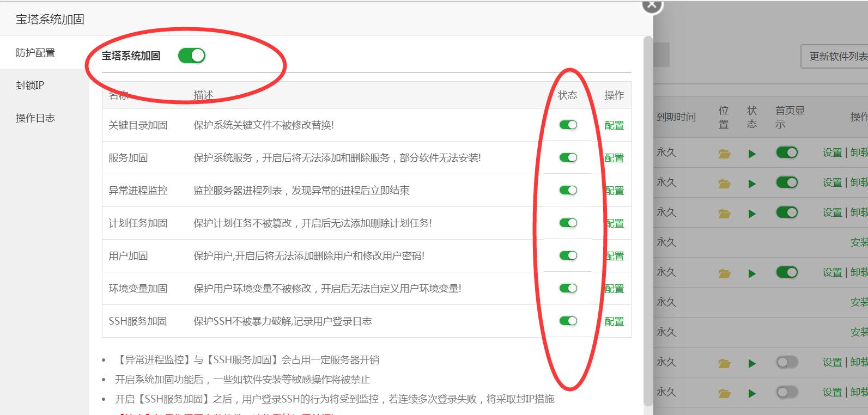The height and width of the screenshot is (415, 868).
Task: Click the 描述 column header in dialog
Action: click(203, 95)
